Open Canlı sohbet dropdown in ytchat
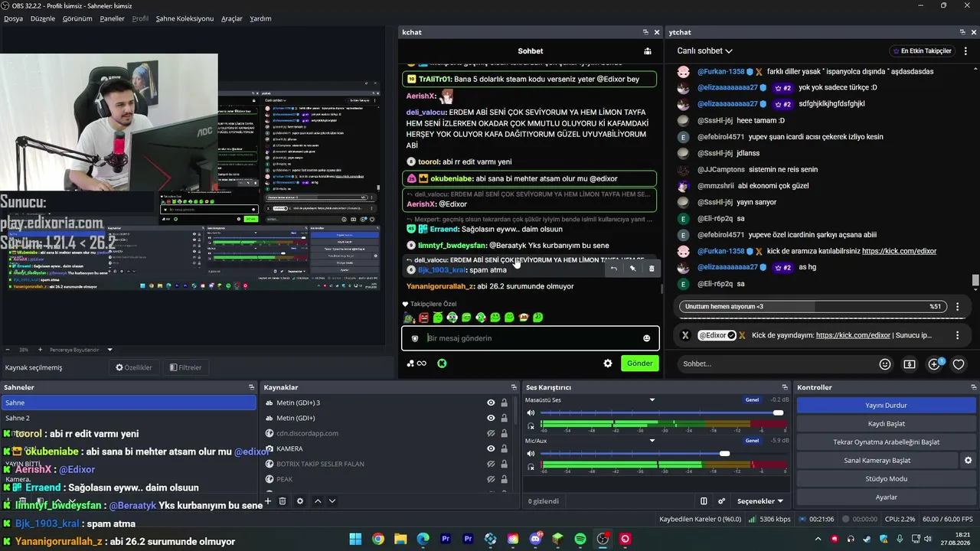The height and width of the screenshot is (551, 980). pyautogui.click(x=704, y=51)
